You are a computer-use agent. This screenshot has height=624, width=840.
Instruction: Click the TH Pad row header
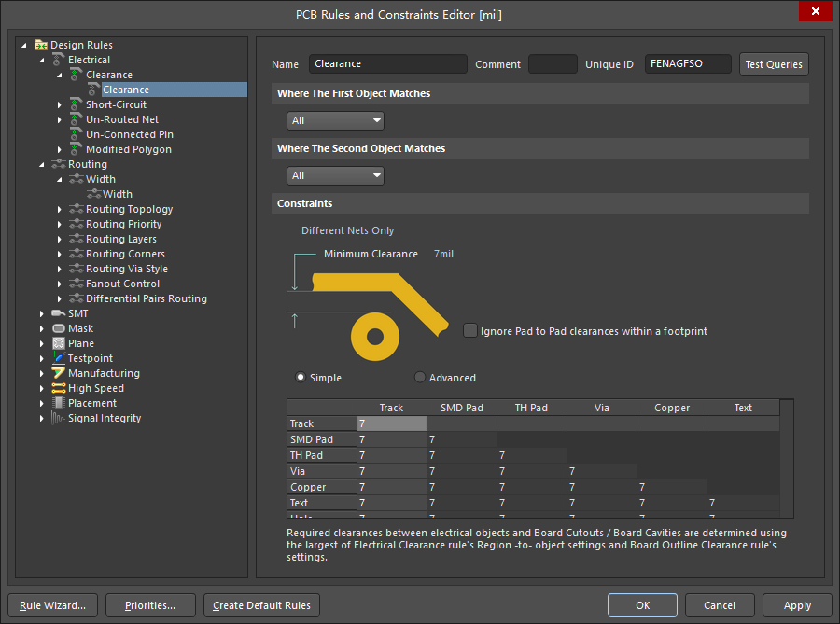pyautogui.click(x=321, y=455)
